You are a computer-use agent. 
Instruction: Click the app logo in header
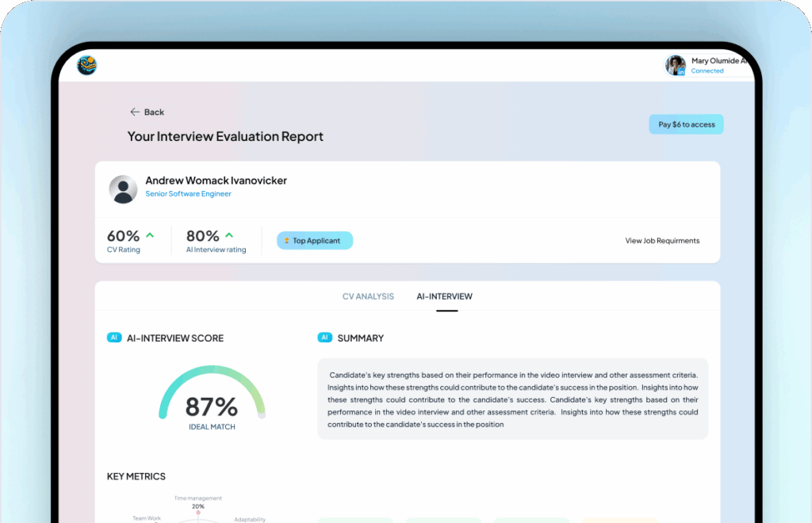click(87, 65)
